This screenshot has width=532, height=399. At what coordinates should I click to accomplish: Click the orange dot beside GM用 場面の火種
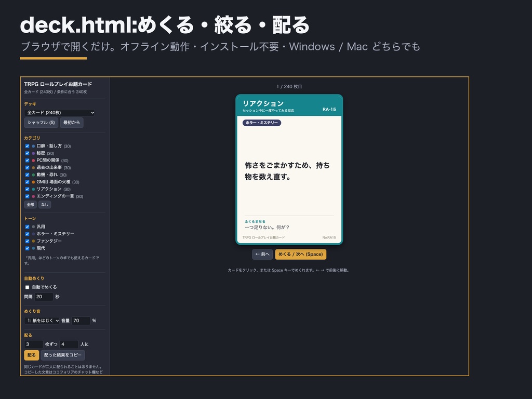(x=33, y=182)
